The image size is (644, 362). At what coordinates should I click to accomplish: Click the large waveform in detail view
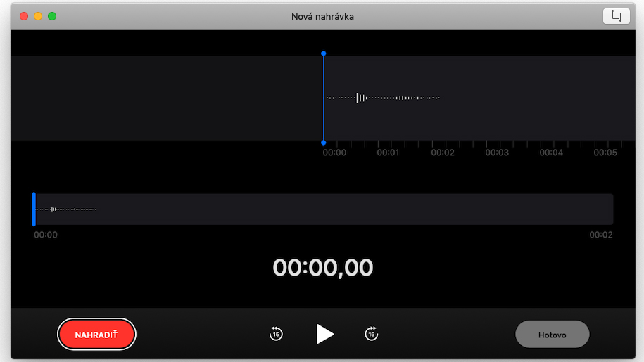(381, 98)
